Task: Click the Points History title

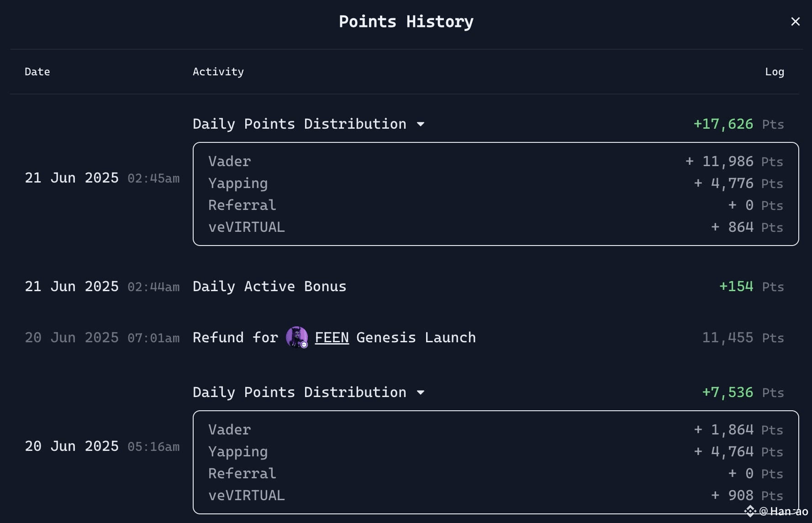Action: (406, 21)
